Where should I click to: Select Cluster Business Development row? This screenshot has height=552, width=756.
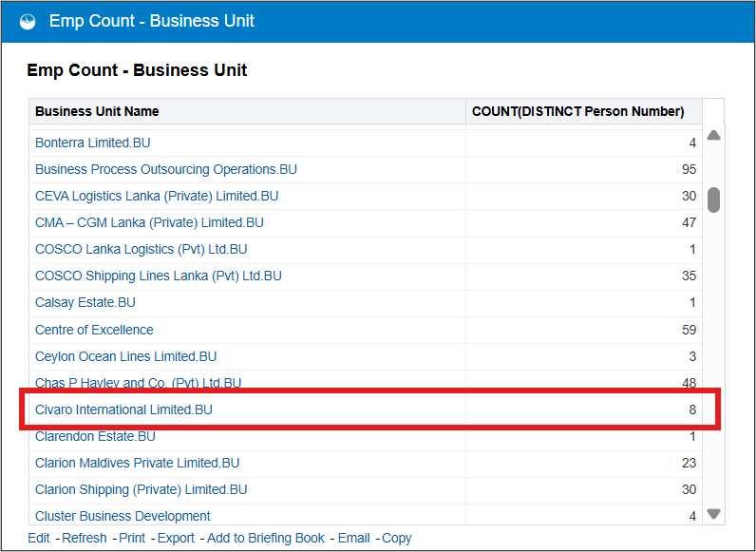123,516
